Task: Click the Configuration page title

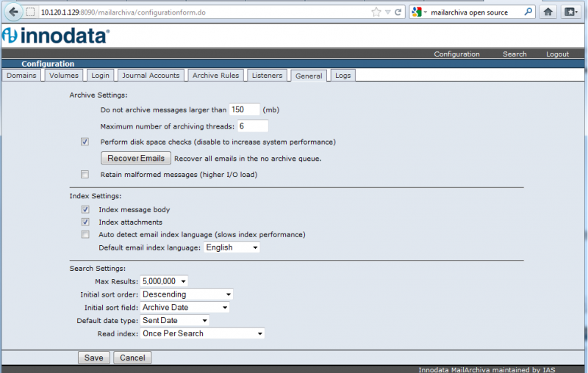Action: (x=48, y=64)
